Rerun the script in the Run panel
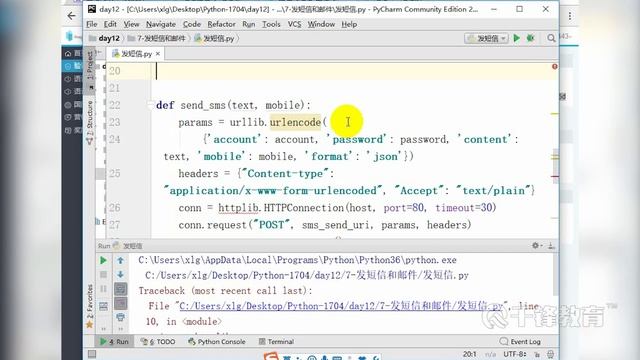 click(103, 260)
